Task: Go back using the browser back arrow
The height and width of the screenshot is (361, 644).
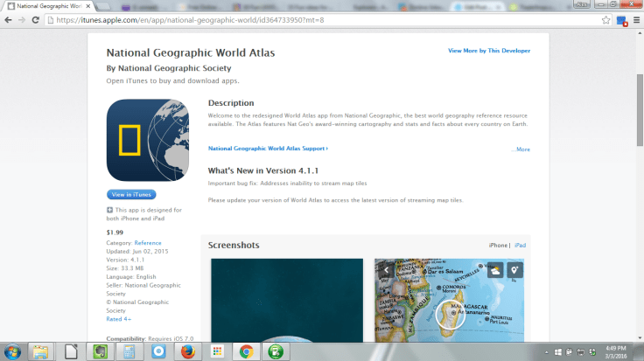Action: [x=8, y=20]
